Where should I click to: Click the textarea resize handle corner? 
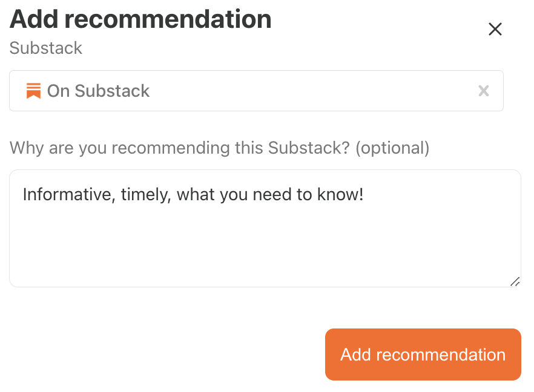(515, 282)
